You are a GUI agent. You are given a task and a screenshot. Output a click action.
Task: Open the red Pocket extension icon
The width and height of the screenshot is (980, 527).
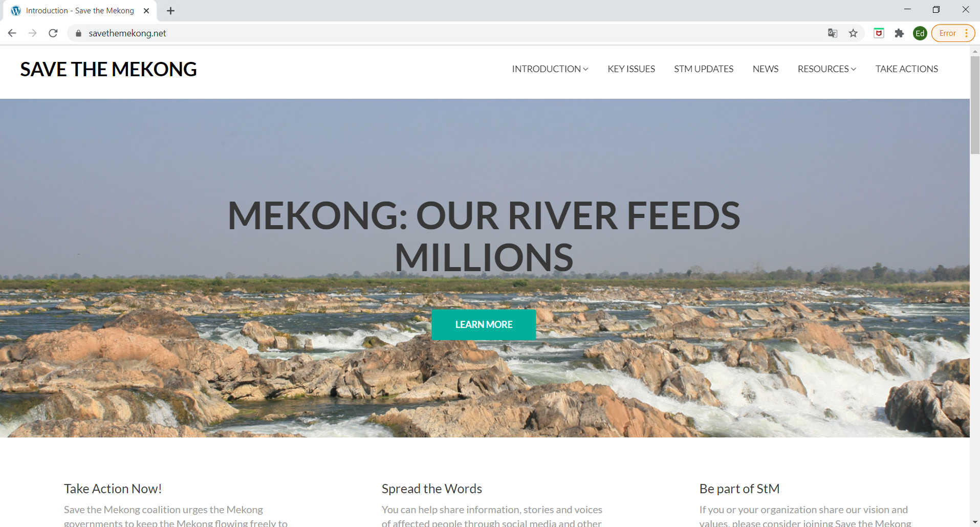pyautogui.click(x=879, y=33)
